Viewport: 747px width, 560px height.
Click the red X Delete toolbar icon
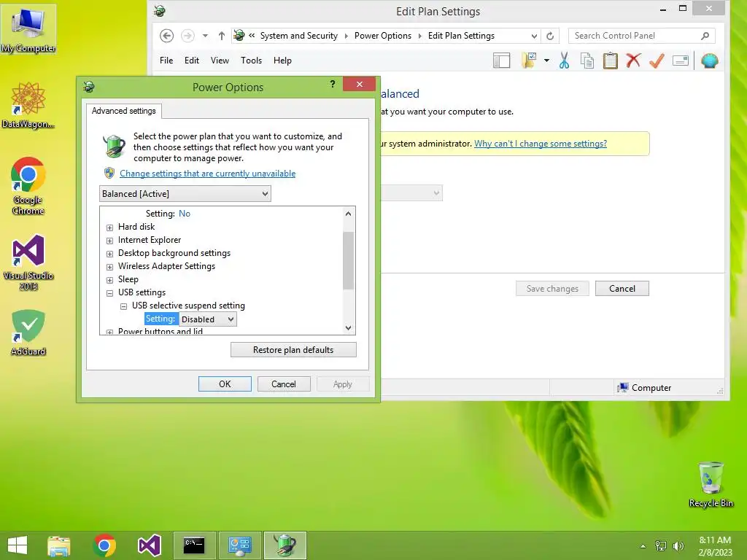pyautogui.click(x=633, y=61)
